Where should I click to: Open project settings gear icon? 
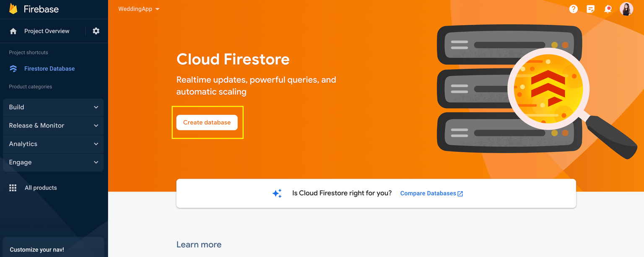96,31
